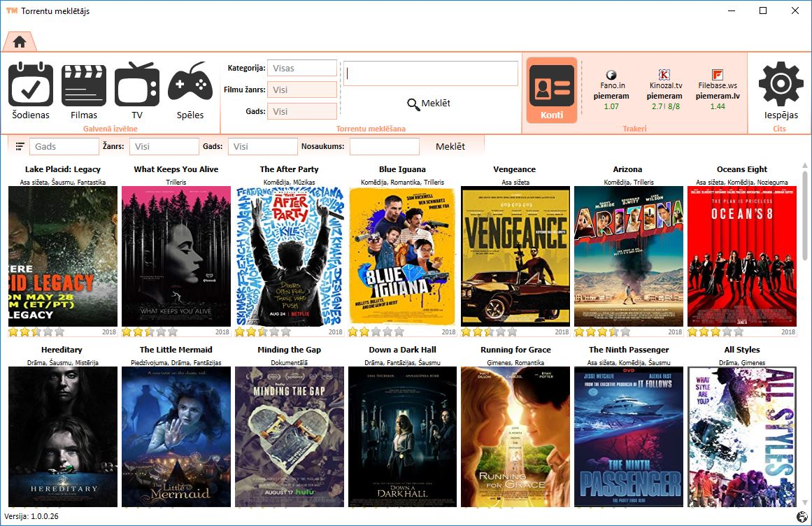Screen dimensions: 812x526
Task: Focus the Nosaukums title input field
Action: tap(384, 146)
